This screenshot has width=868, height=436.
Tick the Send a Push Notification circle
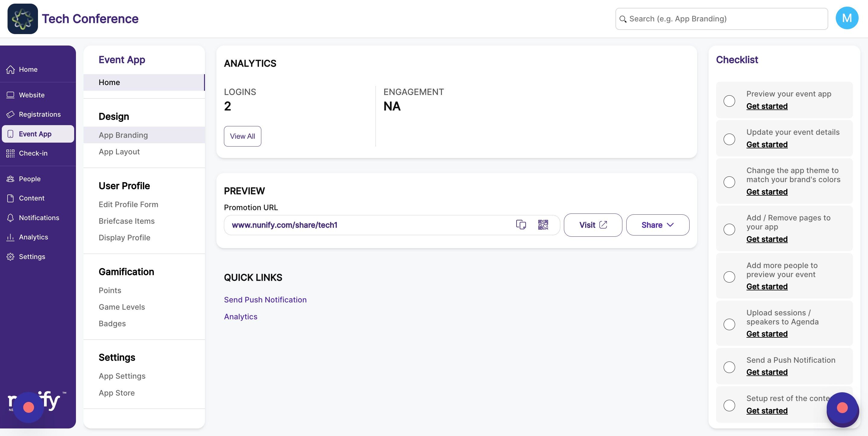pos(729,367)
